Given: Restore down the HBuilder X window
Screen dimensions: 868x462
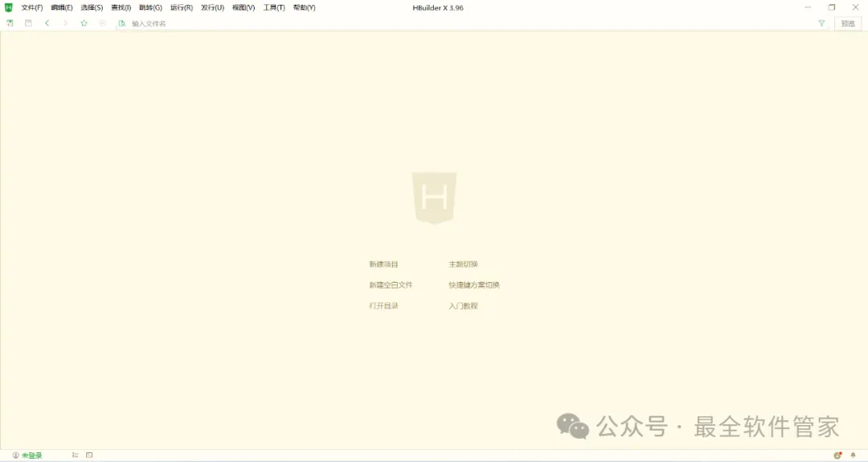Looking at the screenshot, I should (x=832, y=7).
